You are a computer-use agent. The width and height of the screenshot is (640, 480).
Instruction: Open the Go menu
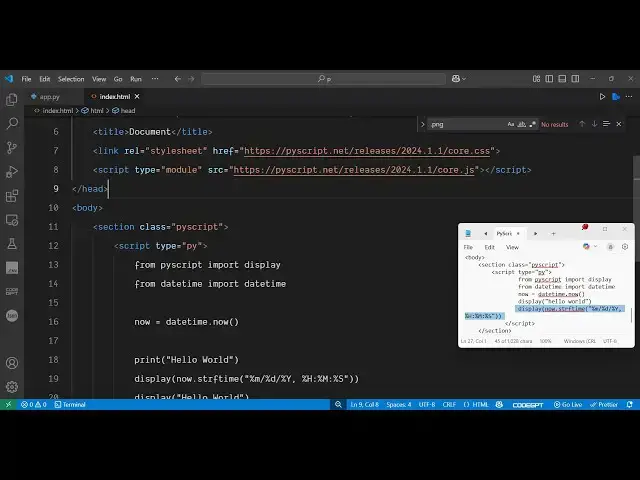[x=118, y=79]
